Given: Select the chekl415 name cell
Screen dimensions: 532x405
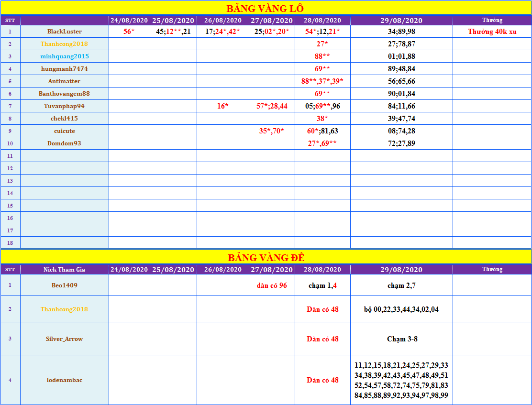Looking at the screenshot, I should pos(65,119).
